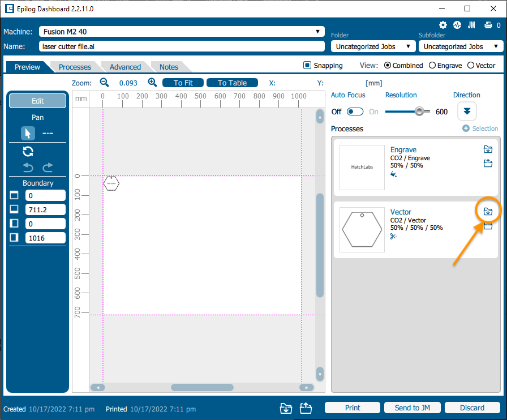
Task: Click the To Fit zoom button
Action: (183, 83)
